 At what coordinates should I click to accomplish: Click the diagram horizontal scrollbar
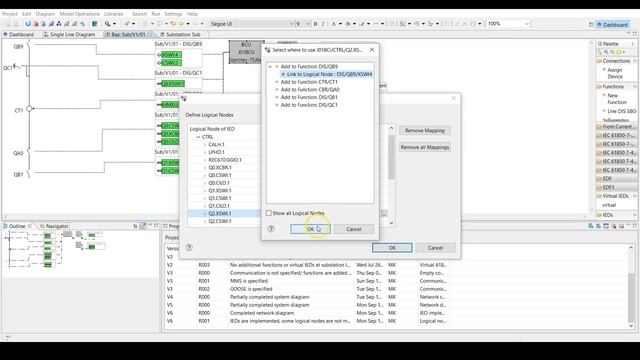296,216
